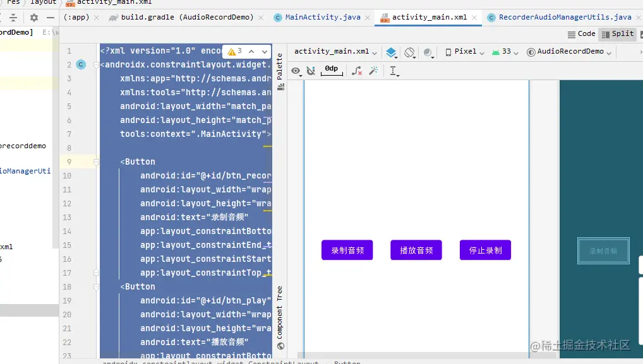Open the night mode selector icon

428,52
